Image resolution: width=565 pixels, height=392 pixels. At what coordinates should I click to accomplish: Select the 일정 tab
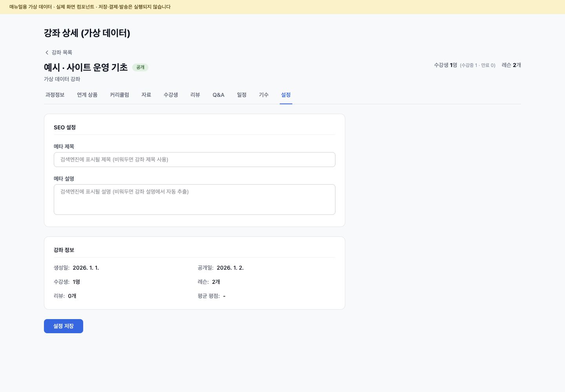(x=242, y=95)
